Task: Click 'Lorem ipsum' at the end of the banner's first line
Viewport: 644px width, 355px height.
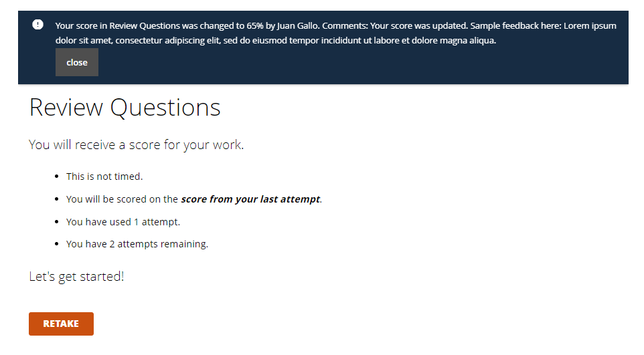Action: pos(590,25)
